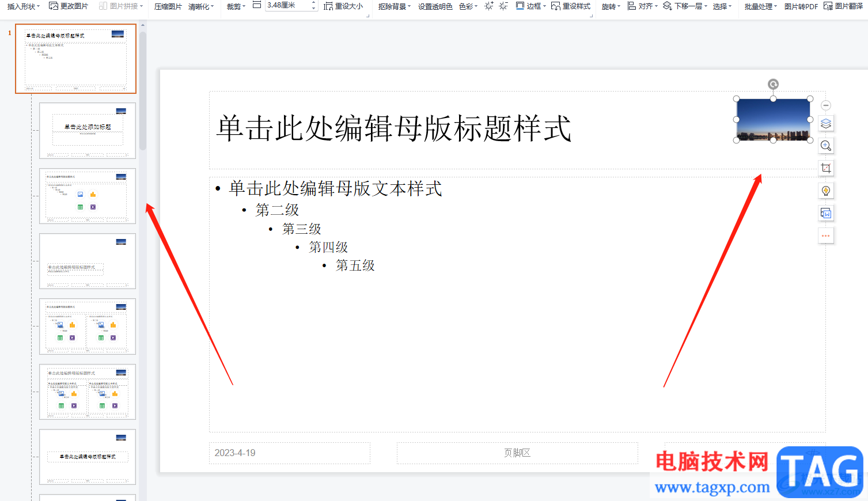
Task: Click the lightbulb smart design icon
Action: (x=826, y=191)
